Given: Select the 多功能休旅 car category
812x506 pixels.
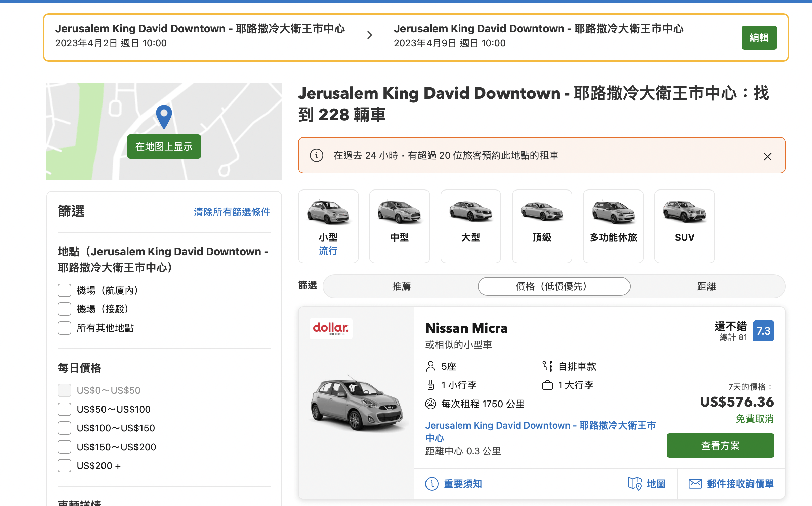Looking at the screenshot, I should 613,226.
